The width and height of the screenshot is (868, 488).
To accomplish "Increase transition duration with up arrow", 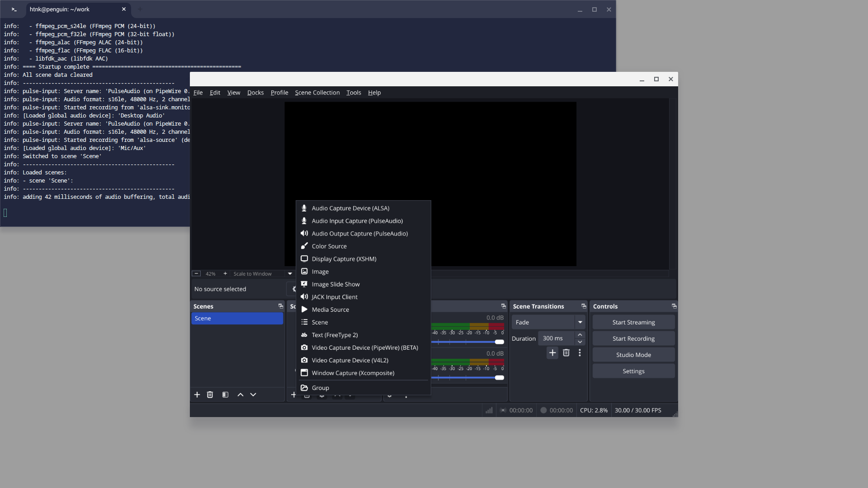I will tap(580, 335).
